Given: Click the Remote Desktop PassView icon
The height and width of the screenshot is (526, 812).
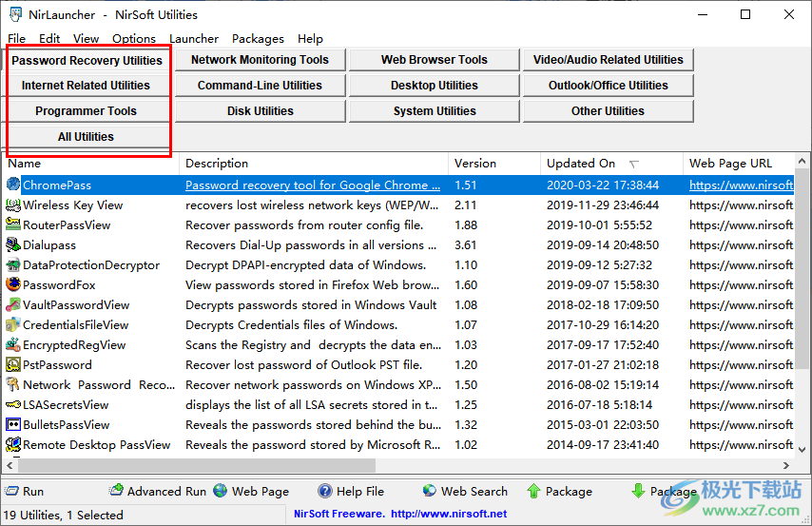Looking at the screenshot, I should (x=13, y=444).
